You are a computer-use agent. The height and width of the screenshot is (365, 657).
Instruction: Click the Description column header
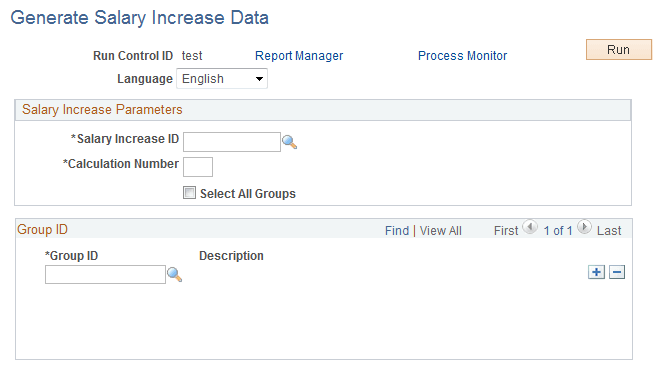click(231, 256)
